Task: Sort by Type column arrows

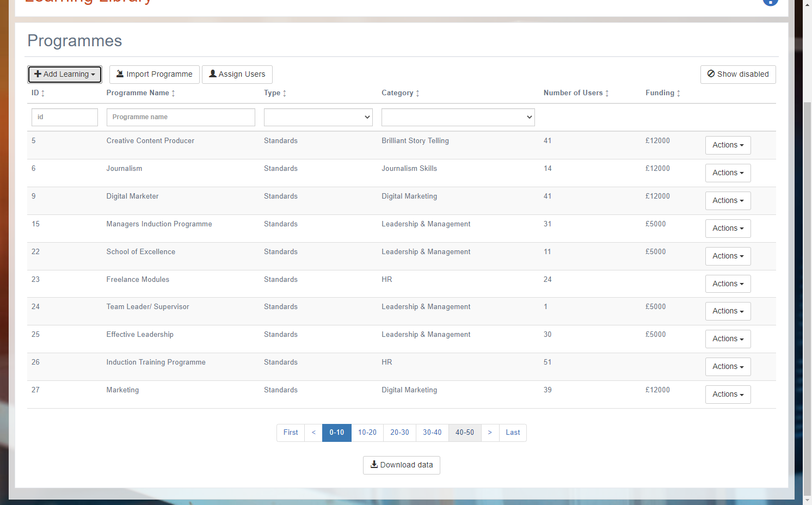Action: [x=284, y=93]
